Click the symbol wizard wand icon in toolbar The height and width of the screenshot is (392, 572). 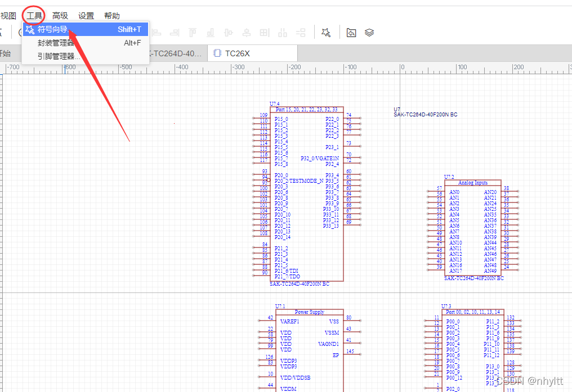click(326, 33)
